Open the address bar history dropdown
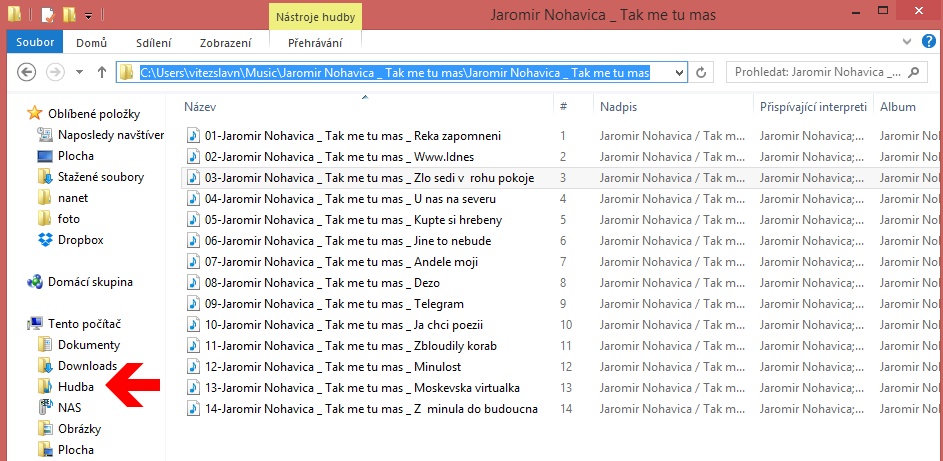This screenshot has height=461, width=943. [x=679, y=72]
